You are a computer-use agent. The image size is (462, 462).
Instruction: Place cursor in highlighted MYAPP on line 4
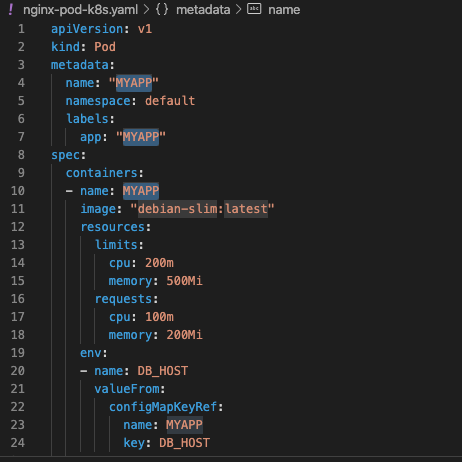pyautogui.click(x=134, y=83)
